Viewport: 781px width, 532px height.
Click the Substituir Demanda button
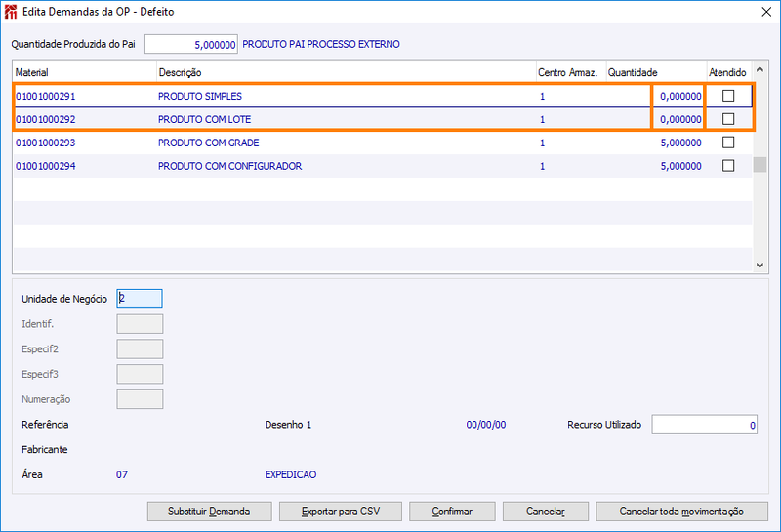[209, 512]
